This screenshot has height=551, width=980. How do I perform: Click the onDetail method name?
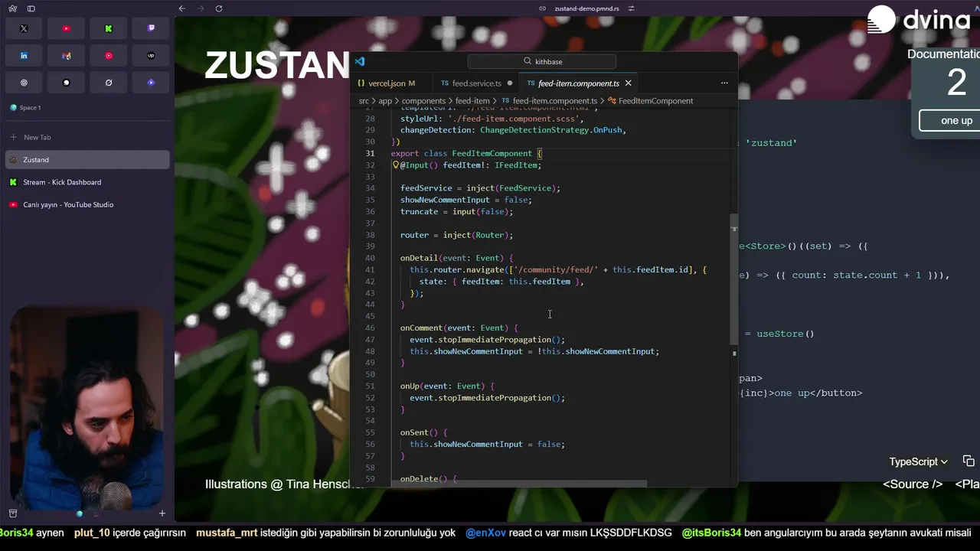tap(419, 258)
